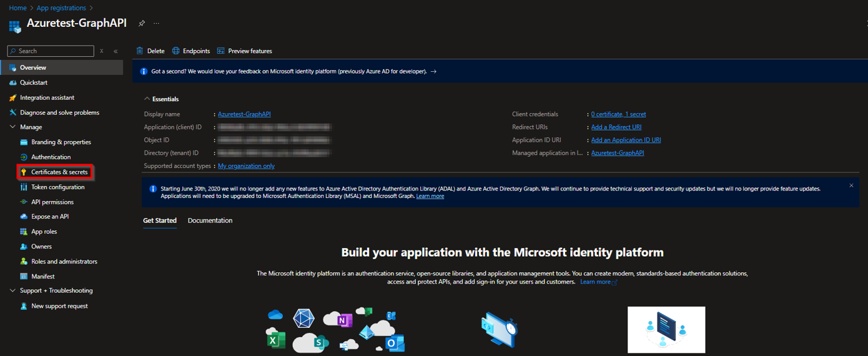868x356 pixels.
Task: Click the Token configuration icon
Action: tap(24, 187)
